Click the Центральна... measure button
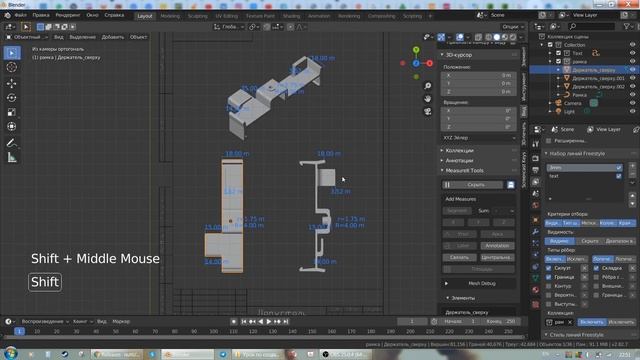The image size is (640, 360). [497, 258]
